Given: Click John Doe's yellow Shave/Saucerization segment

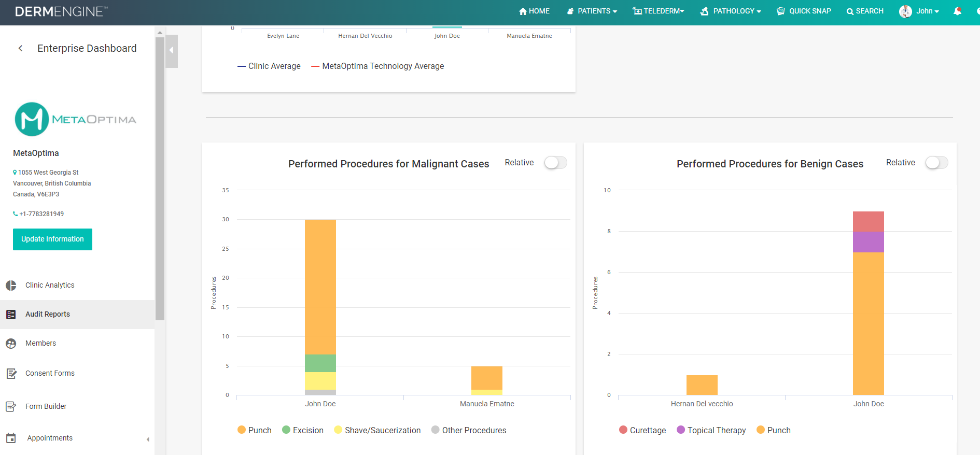Looking at the screenshot, I should pyautogui.click(x=320, y=381).
